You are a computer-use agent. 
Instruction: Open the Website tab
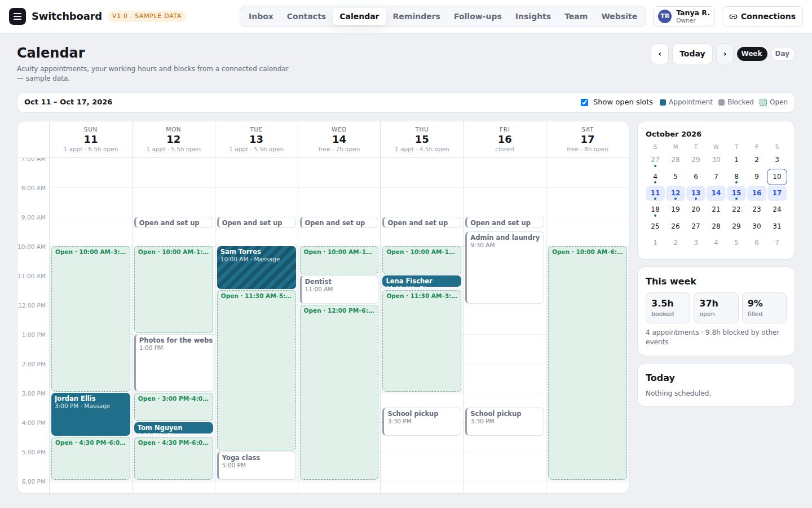tap(619, 16)
